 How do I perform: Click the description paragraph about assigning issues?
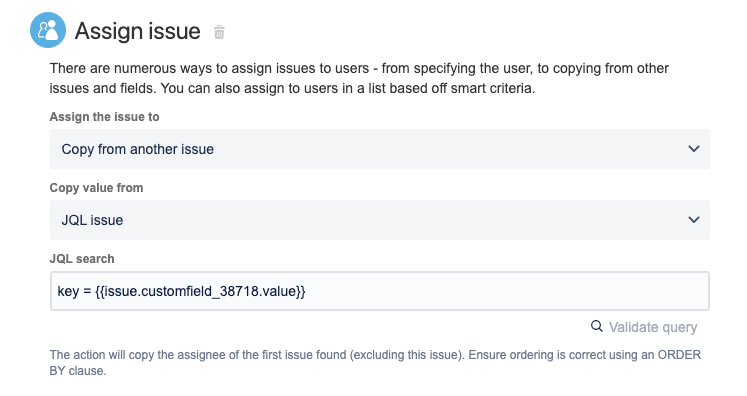pos(359,78)
